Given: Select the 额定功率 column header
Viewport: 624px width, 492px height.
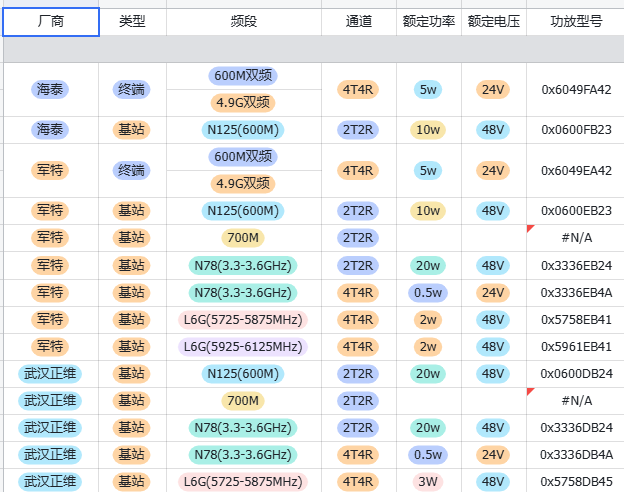Looking at the screenshot, I should click(429, 21).
